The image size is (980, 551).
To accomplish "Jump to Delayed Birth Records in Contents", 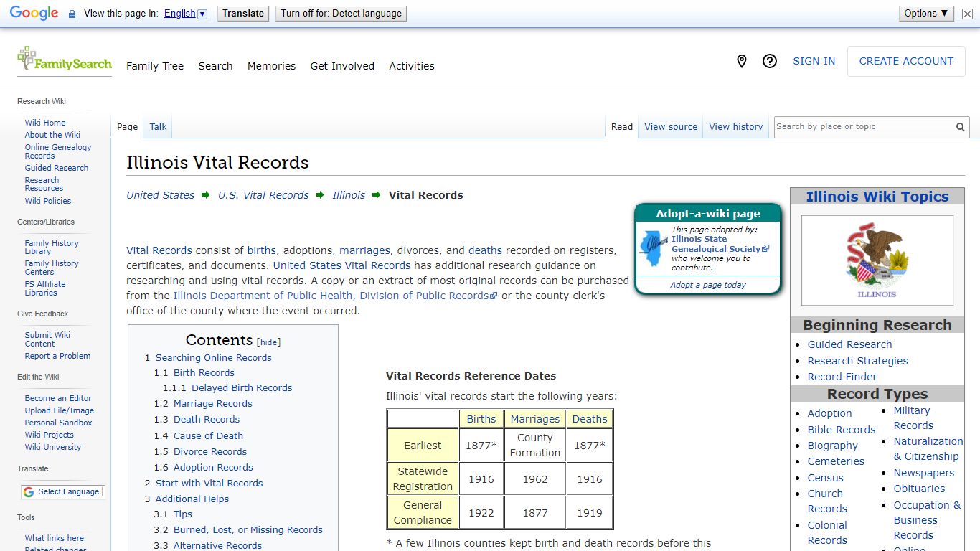I will tap(242, 388).
